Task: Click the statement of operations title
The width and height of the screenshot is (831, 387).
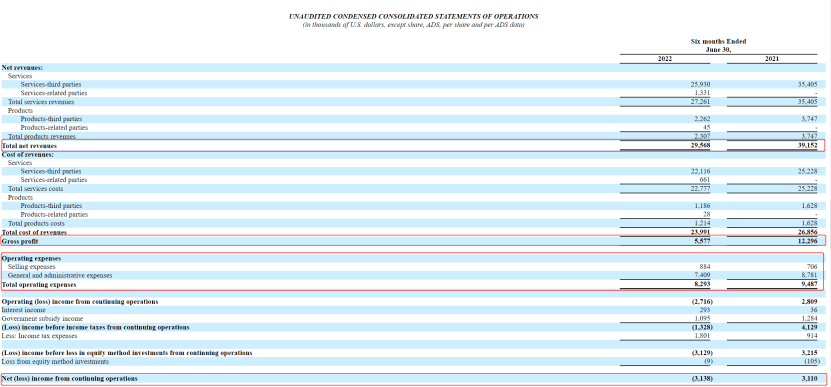Action: pos(413,16)
